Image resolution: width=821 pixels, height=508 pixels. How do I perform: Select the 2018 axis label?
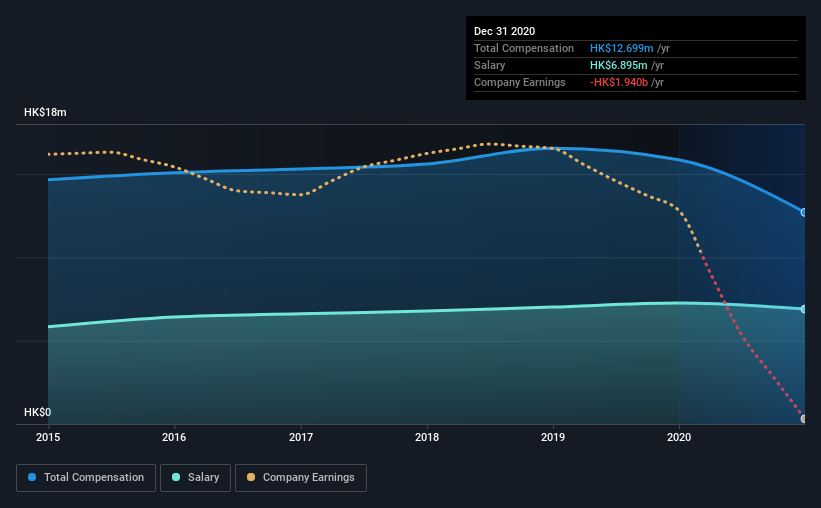pos(427,437)
